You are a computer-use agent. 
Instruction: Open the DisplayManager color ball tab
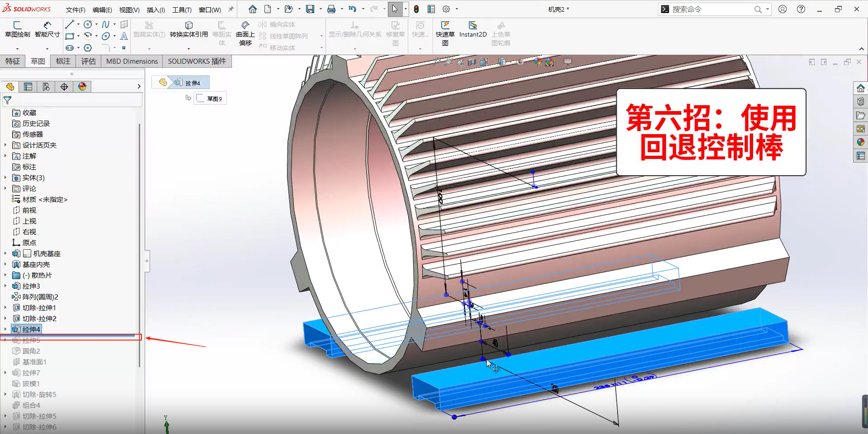(x=82, y=87)
